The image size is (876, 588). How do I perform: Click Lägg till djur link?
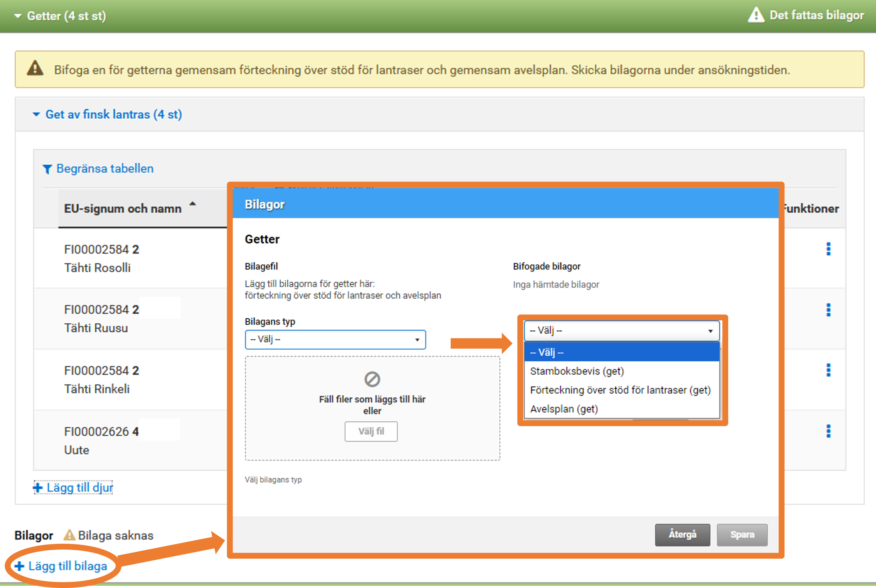click(74, 487)
